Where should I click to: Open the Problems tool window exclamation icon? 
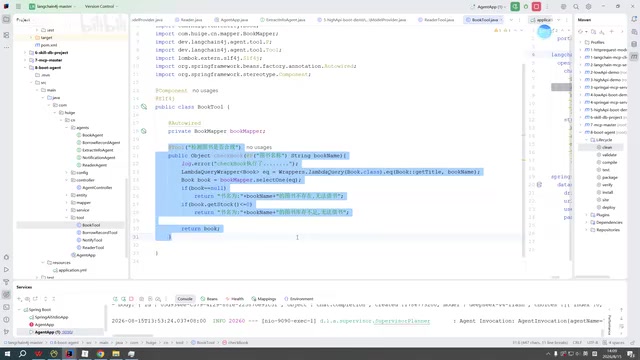6,319
